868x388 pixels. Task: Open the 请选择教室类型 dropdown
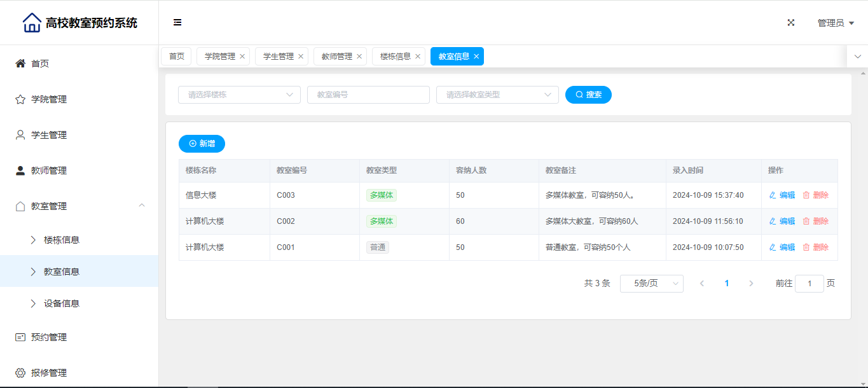coord(497,95)
